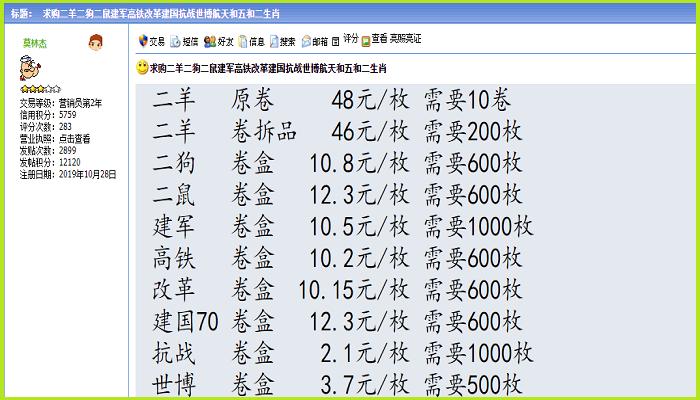Open the 实照亮证 link

pyautogui.click(x=405, y=39)
